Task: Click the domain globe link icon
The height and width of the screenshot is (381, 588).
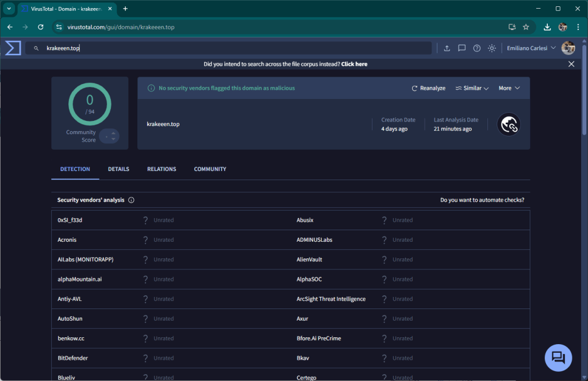Action: coord(509,124)
